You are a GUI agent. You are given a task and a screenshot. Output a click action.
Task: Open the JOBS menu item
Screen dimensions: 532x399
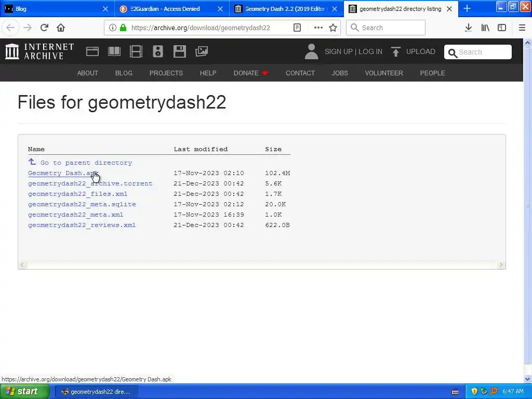click(340, 73)
